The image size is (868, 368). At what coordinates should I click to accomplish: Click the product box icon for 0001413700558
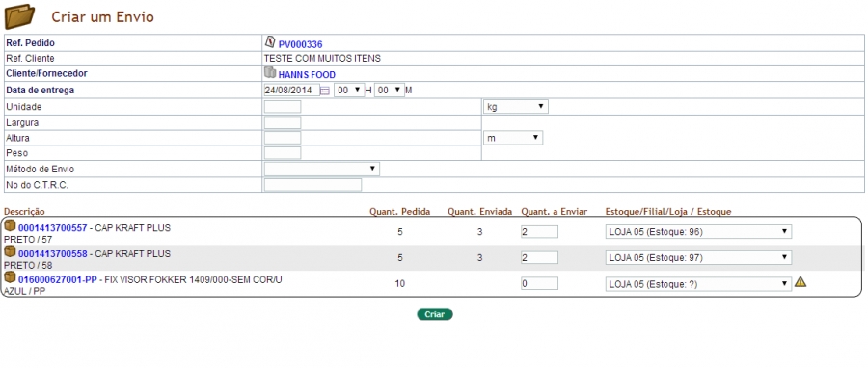(x=10, y=252)
